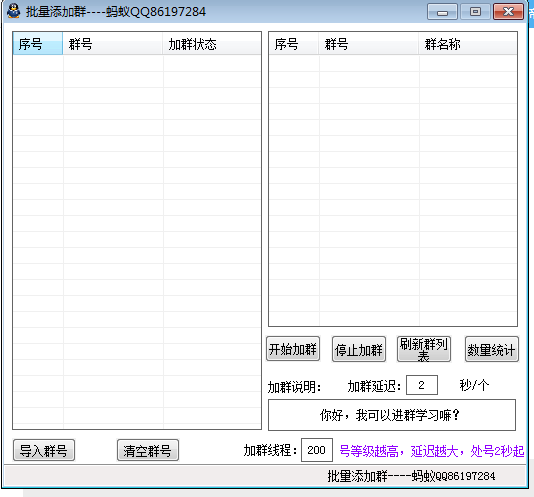Screen dimensions: 534x497
Task: Sort left table by 群号 column header
Action: pyautogui.click(x=113, y=44)
